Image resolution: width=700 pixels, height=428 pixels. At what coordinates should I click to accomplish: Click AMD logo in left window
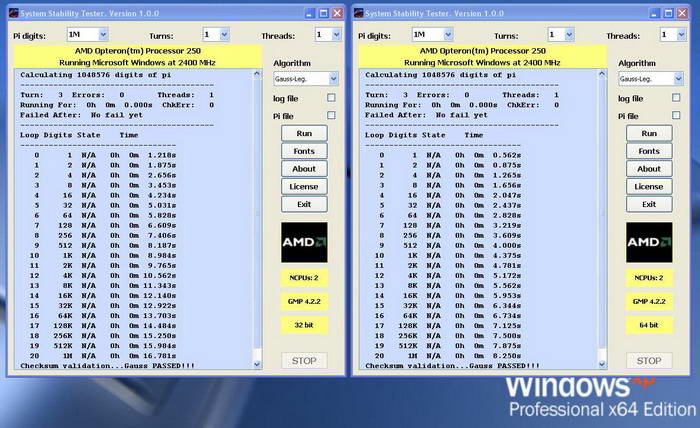tap(304, 242)
